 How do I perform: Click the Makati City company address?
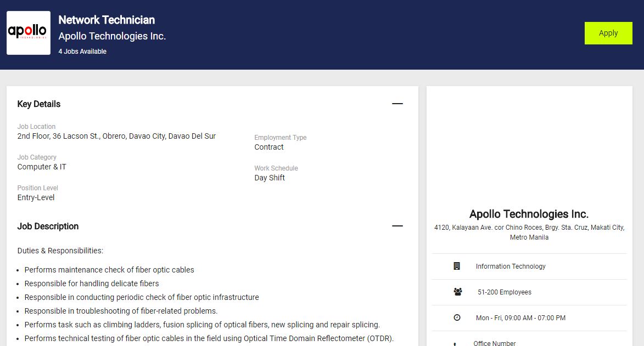(x=529, y=232)
